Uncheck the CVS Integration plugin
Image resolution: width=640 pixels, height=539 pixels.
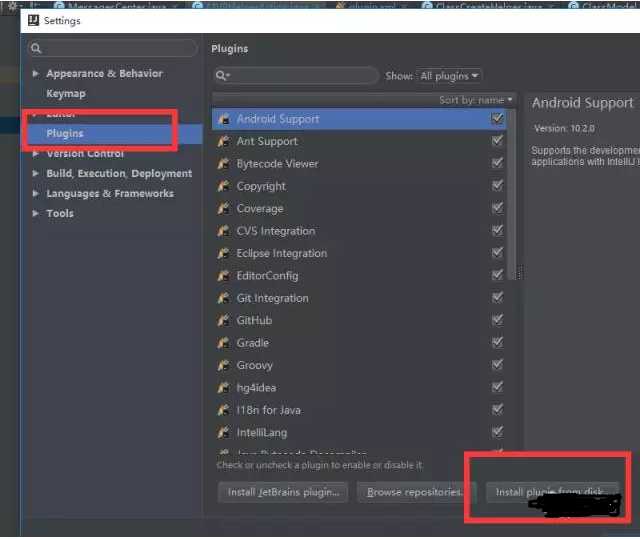[497, 231]
